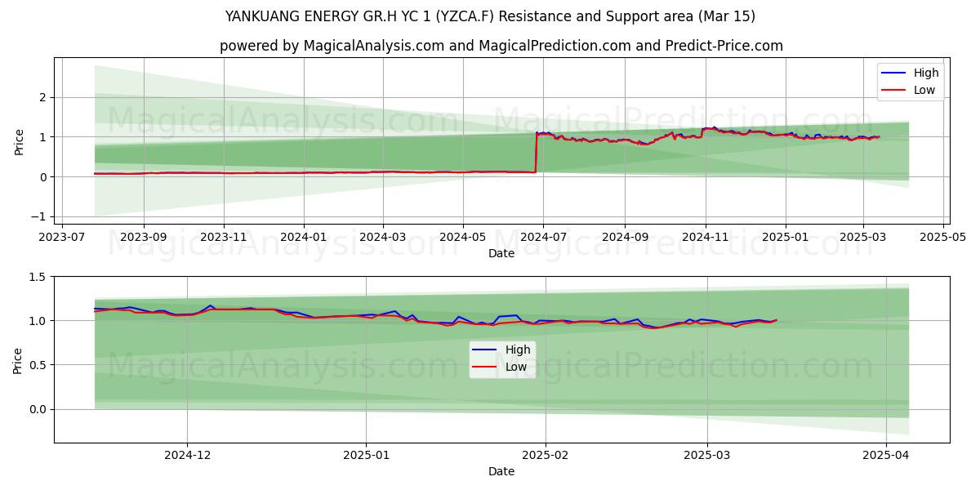Screen dimensions: 980x490
Task: Click the '2025-05' x-axis label in top chart
Action: pos(942,238)
